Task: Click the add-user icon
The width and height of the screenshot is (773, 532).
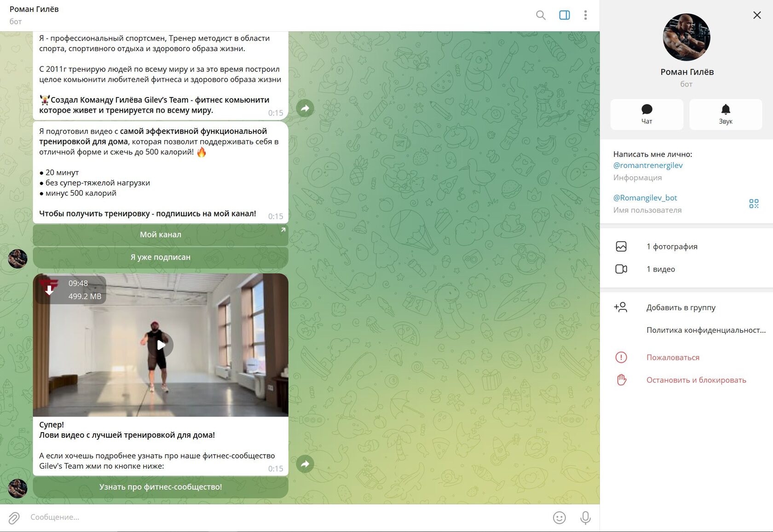Action: (621, 307)
